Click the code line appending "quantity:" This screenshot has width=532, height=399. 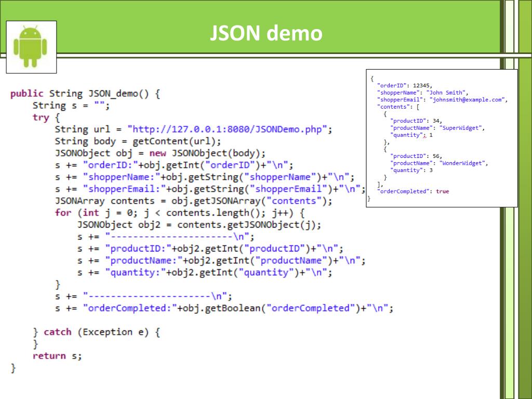(x=205, y=272)
